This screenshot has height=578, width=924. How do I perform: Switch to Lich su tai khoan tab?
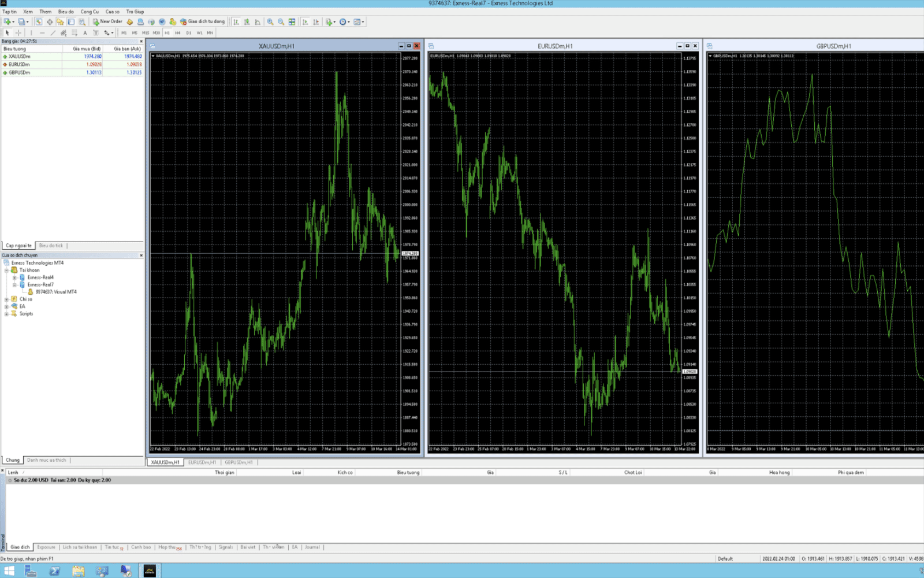(80, 547)
